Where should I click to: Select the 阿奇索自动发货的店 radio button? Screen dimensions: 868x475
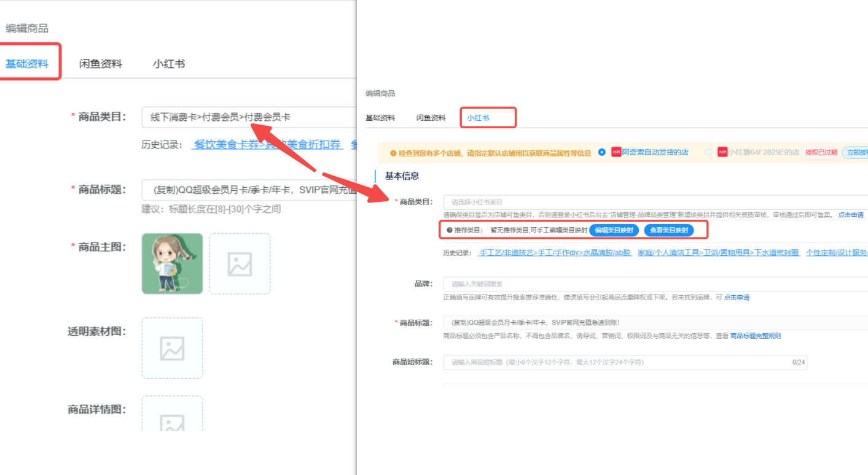601,152
